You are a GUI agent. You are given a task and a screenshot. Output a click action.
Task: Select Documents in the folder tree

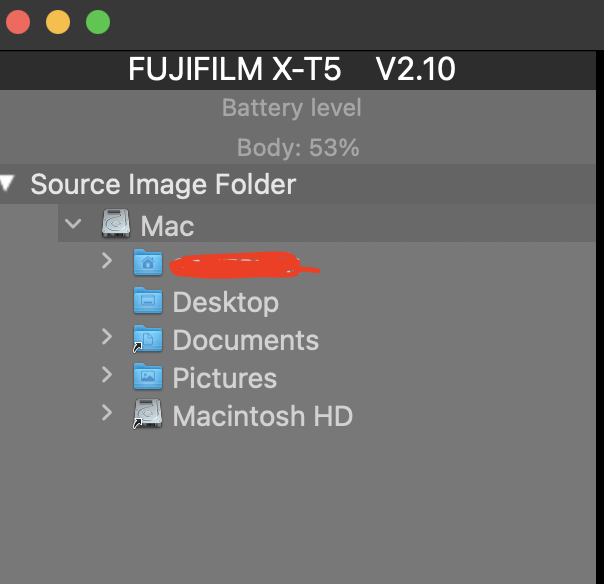tap(246, 340)
